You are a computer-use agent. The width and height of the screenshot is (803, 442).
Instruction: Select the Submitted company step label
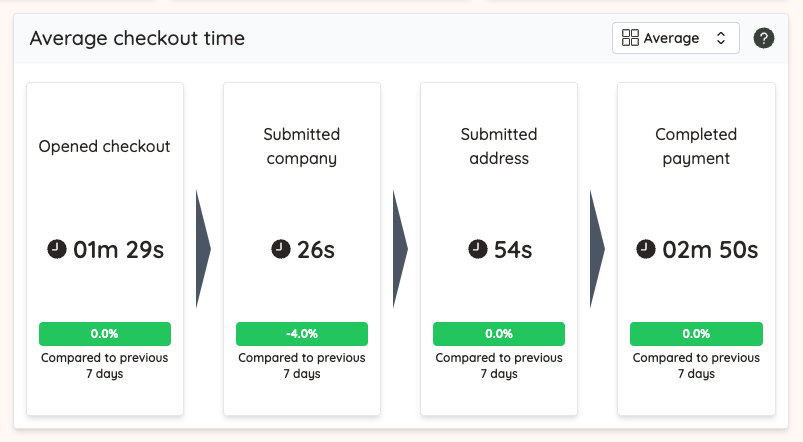click(302, 146)
